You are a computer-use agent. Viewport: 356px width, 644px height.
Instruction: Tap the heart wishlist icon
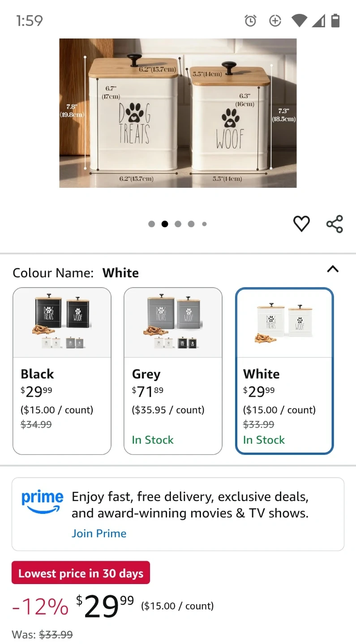(x=301, y=224)
